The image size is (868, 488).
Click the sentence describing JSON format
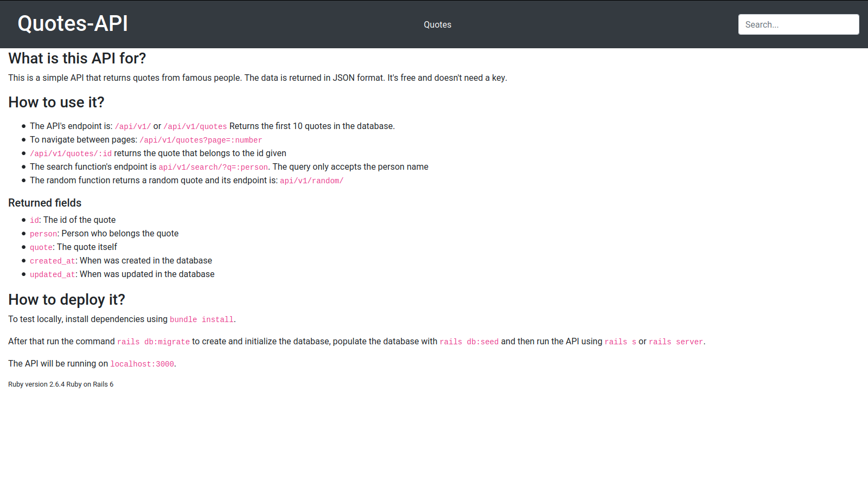coord(315,78)
